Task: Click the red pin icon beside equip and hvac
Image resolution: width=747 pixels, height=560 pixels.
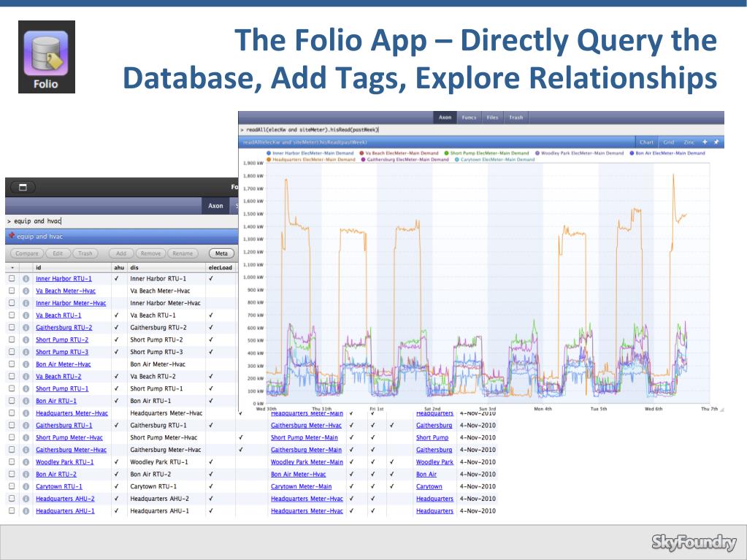Action: [x=12, y=236]
